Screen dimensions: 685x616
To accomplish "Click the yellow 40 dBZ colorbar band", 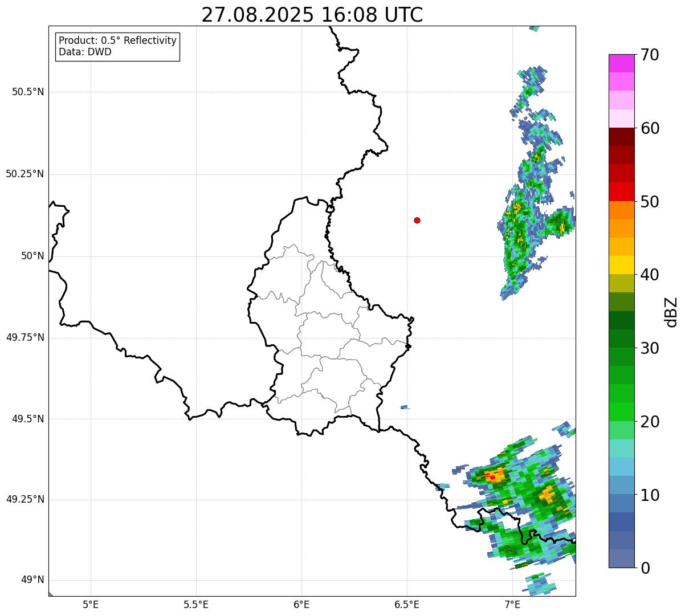I will 622,266.
